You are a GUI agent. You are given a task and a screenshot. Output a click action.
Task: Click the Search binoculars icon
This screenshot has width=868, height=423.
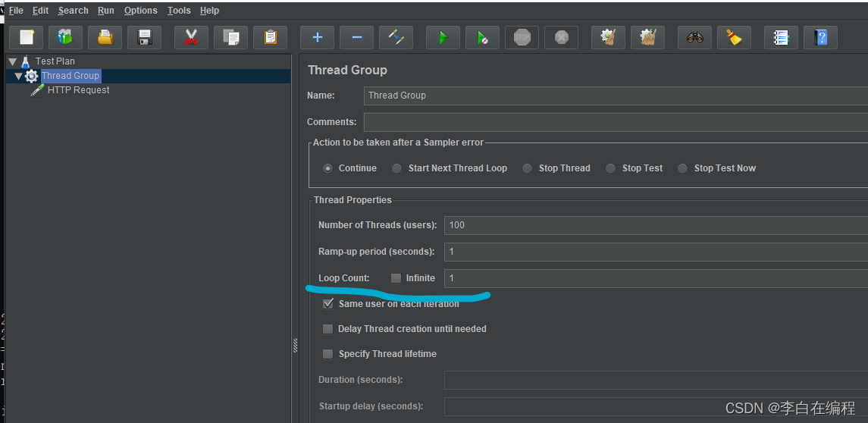coord(694,38)
